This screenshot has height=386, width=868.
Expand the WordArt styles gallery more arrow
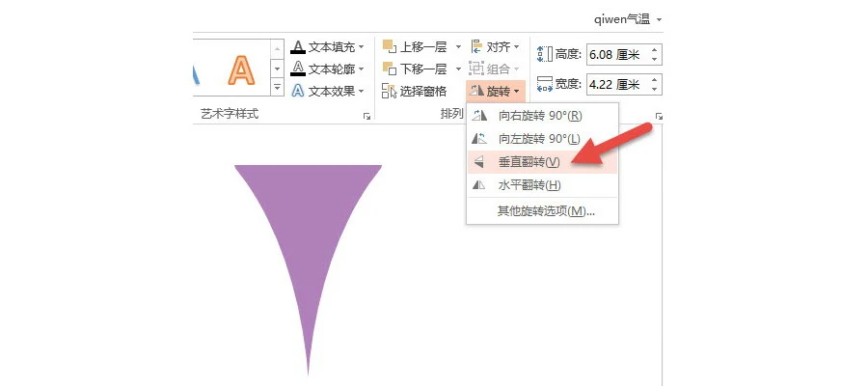[277, 89]
